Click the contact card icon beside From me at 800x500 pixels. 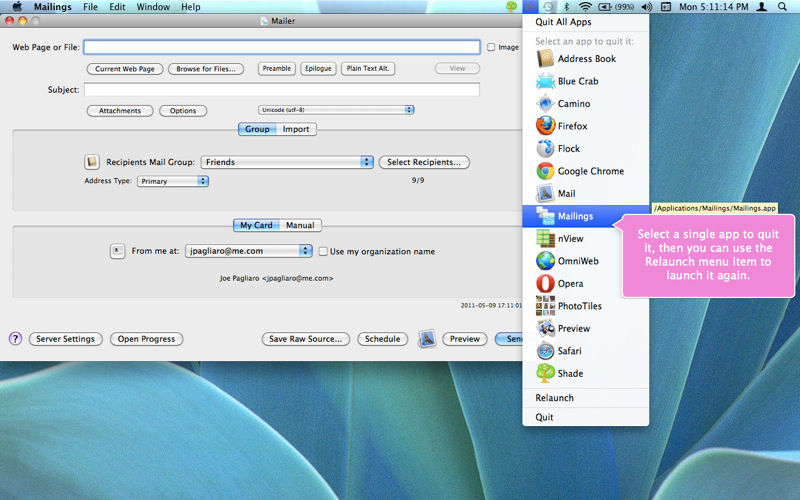click(x=117, y=251)
